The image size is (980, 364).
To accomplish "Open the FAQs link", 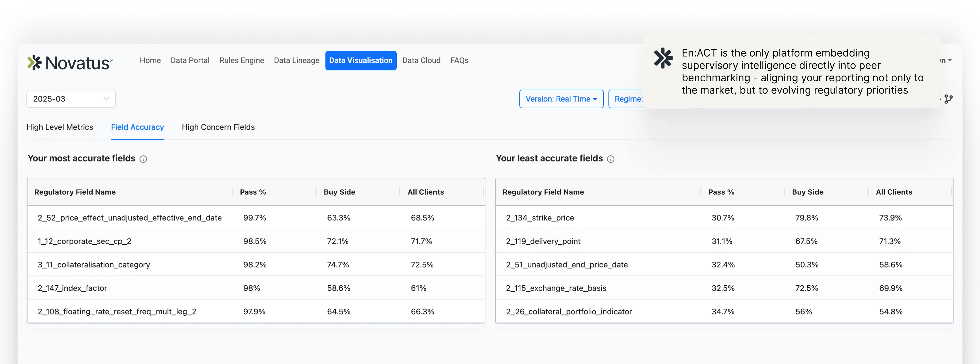I will pyautogui.click(x=459, y=60).
